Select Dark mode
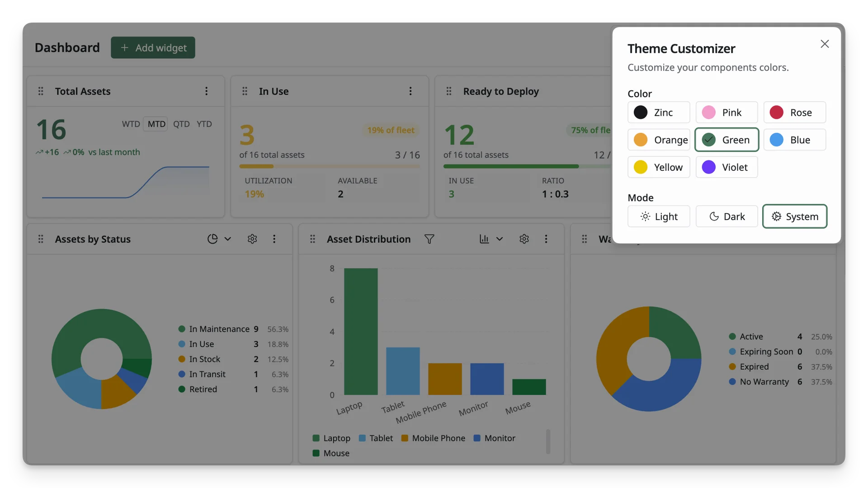868x488 pixels. tap(726, 216)
